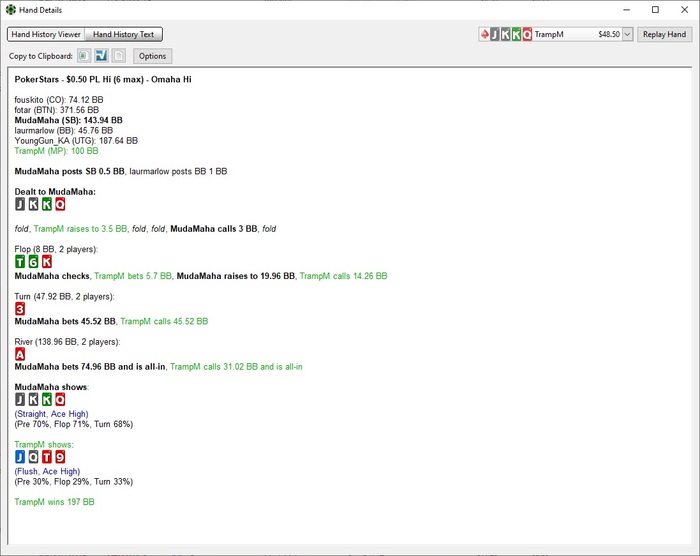
Task: Click the 'MudaMaha (SB): 143.94 BB' line
Action: [68, 120]
